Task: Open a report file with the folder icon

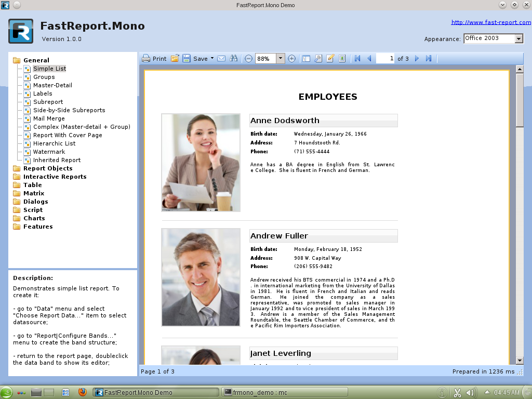Action: [x=175, y=59]
